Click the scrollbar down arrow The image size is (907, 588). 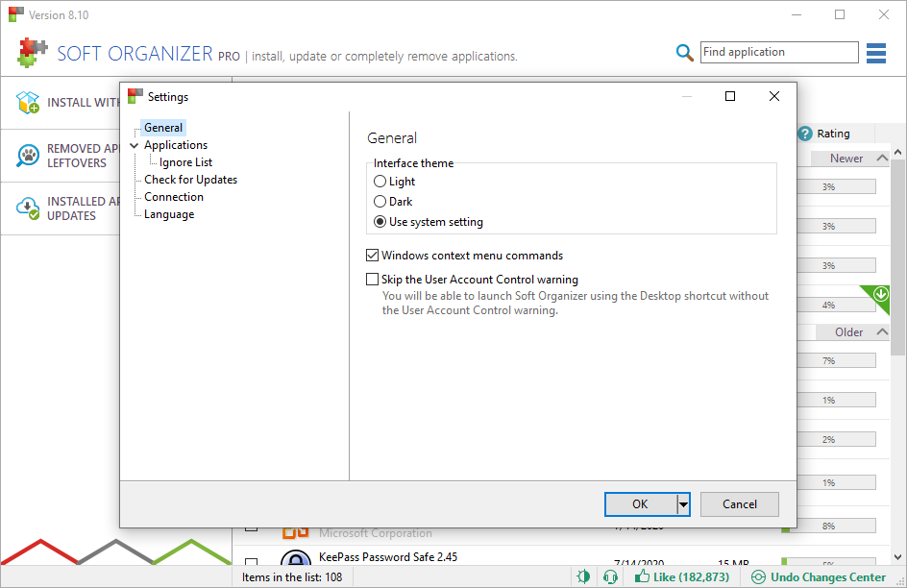coord(897,557)
